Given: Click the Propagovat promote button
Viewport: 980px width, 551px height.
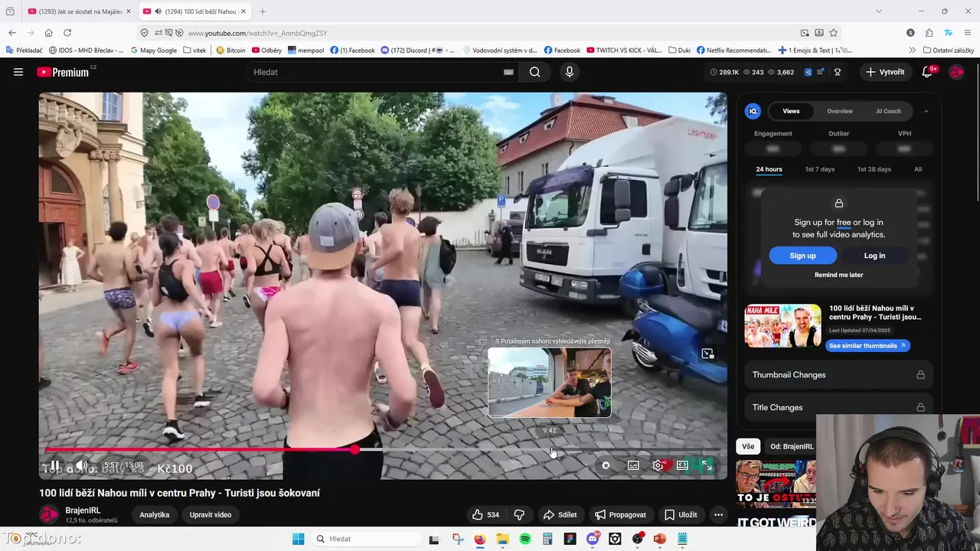Looking at the screenshot, I should tap(621, 515).
